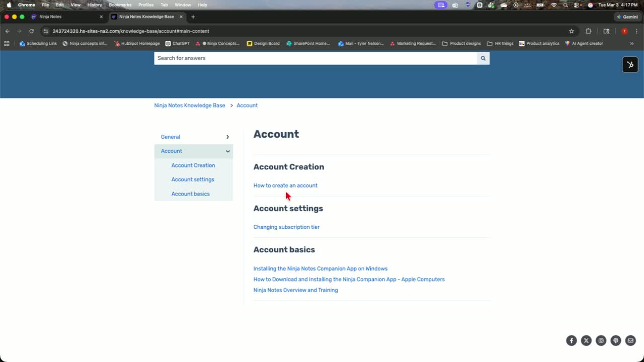The height and width of the screenshot is (362, 644).
Task: Open the Apple Computers Companion App article
Action: point(349,280)
